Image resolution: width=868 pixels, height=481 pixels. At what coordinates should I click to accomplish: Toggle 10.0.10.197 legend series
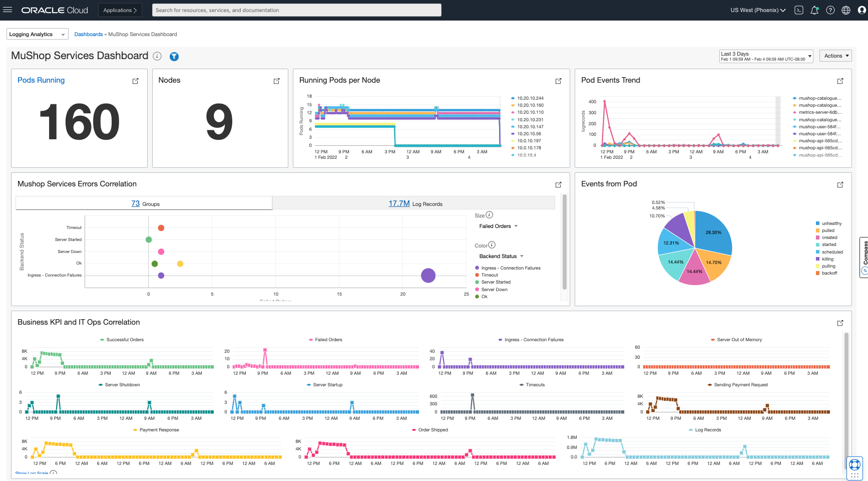click(x=526, y=141)
